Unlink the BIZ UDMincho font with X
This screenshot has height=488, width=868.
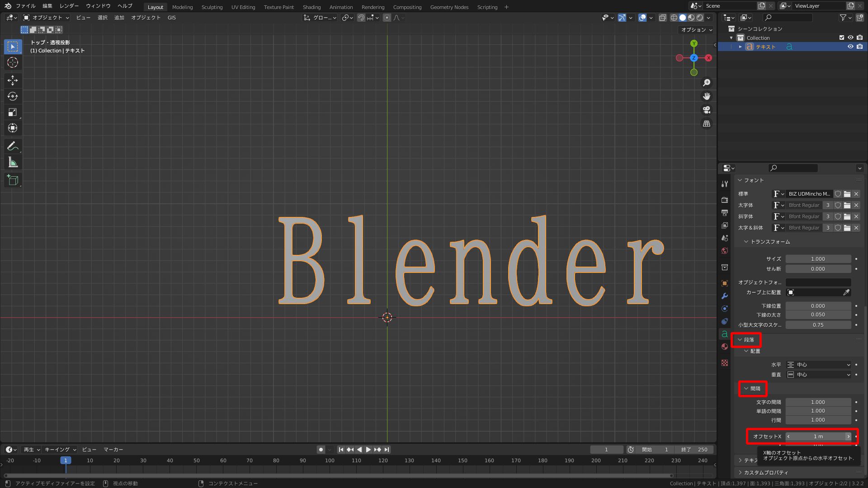click(x=856, y=194)
